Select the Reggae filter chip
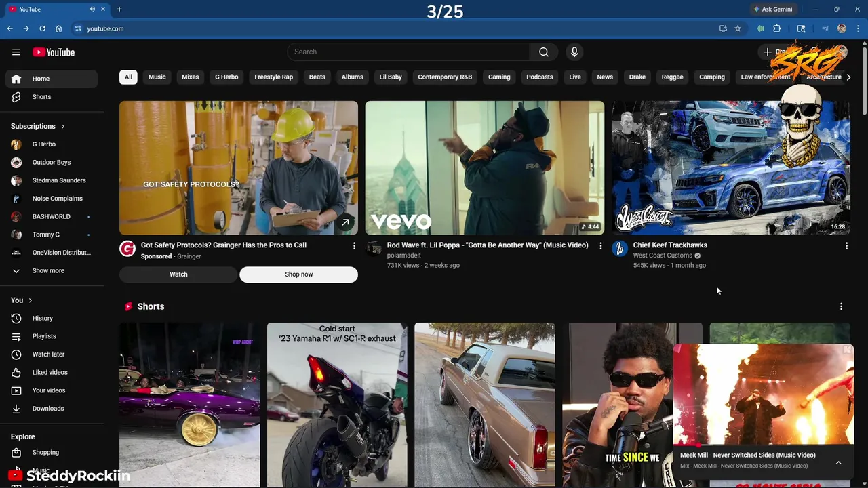Image resolution: width=868 pixels, height=488 pixels. pyautogui.click(x=672, y=77)
